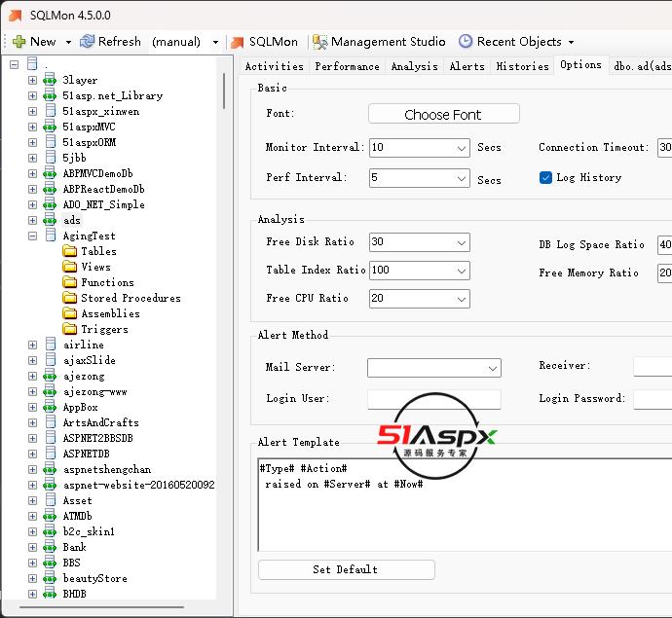The height and width of the screenshot is (618, 672).
Task: Open the Monitor Interval dropdown
Action: [x=462, y=148]
